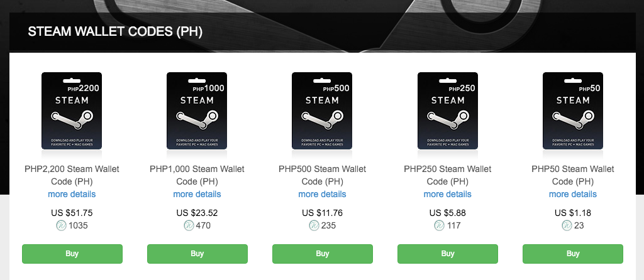
Task: Open more details for PHP1,000 code
Action: pos(197,194)
